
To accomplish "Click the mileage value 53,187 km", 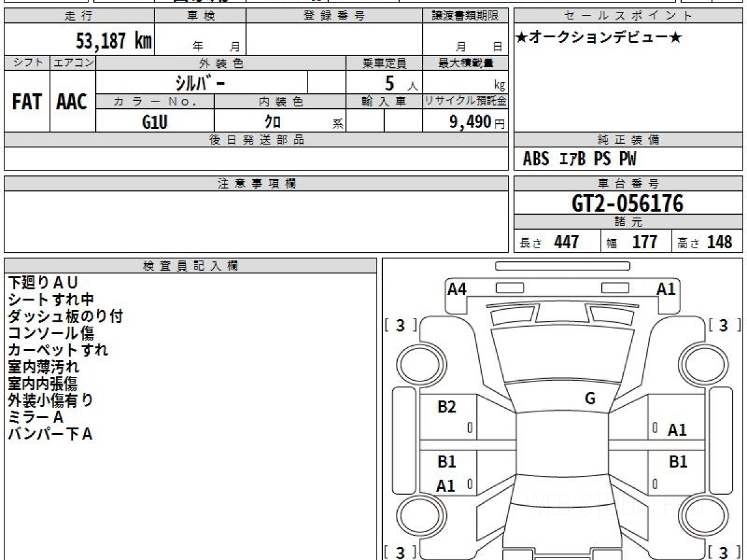I will (x=114, y=41).
